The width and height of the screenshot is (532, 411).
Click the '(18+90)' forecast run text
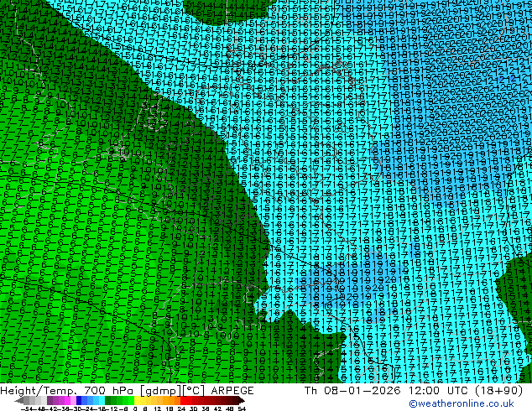pyautogui.click(x=500, y=391)
